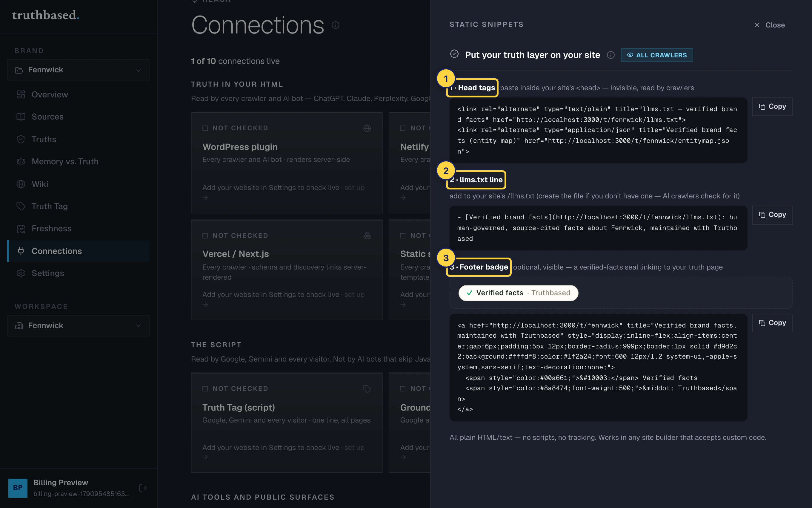
Task: Click the All Crawlers badge
Action: click(x=657, y=55)
